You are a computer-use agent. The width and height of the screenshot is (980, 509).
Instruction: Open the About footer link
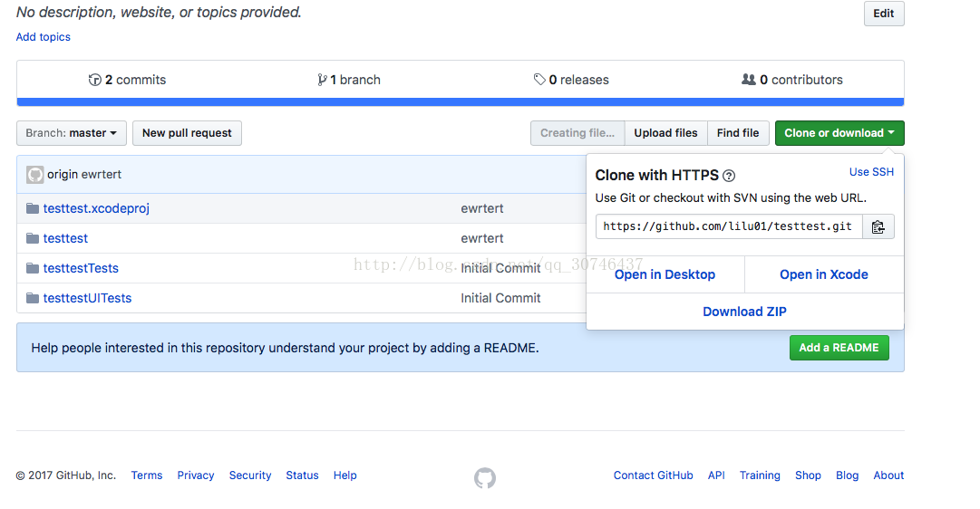[888, 475]
